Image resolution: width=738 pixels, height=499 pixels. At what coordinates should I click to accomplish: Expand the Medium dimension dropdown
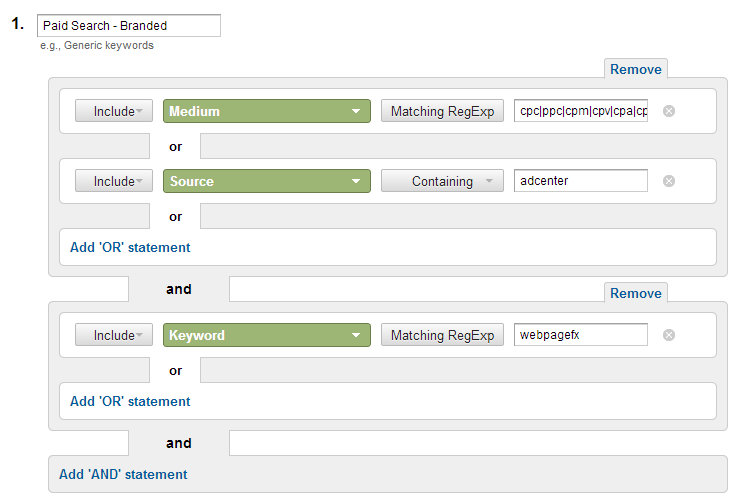pos(266,111)
